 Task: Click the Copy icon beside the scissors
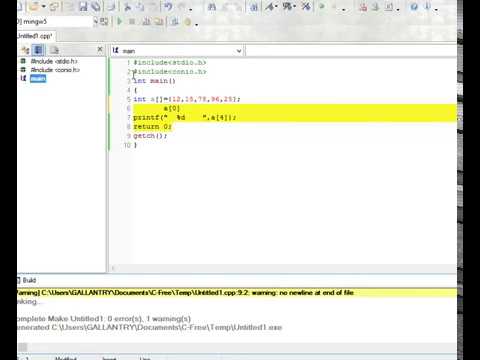[x=140, y=6]
